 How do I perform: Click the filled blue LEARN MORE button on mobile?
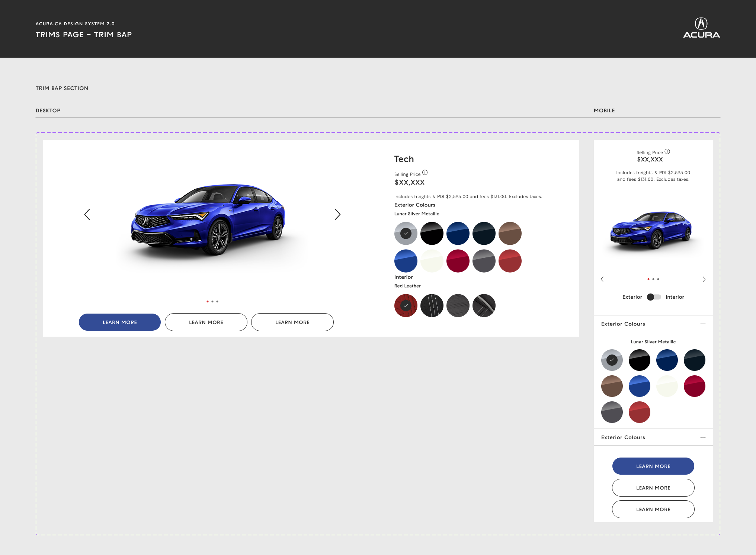point(653,466)
